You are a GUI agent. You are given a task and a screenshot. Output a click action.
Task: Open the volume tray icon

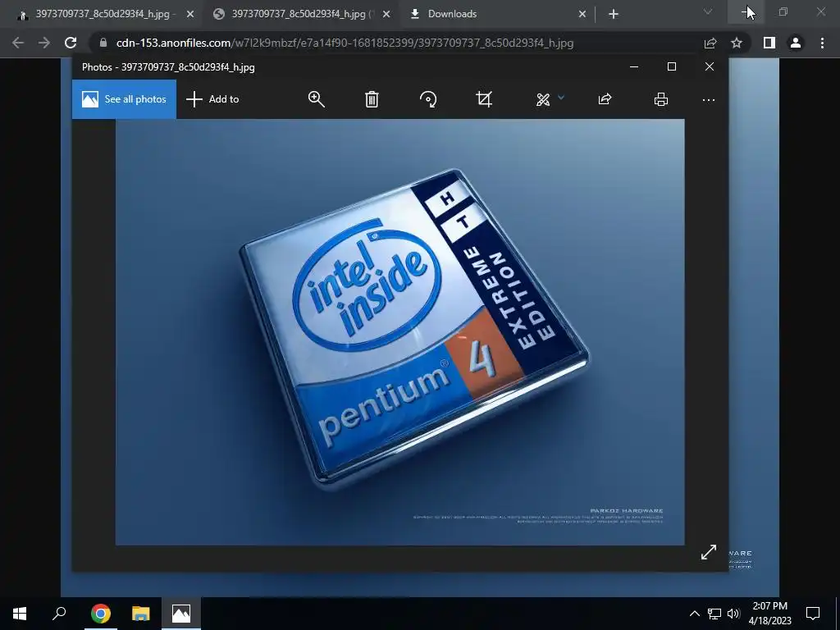pos(733,614)
